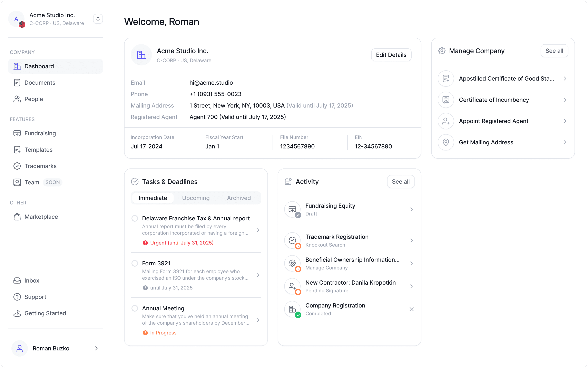
Task: Click the Support question mark icon
Action: coord(17,297)
